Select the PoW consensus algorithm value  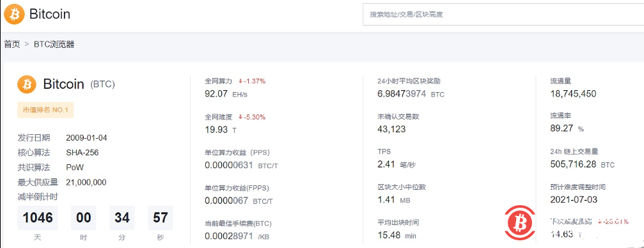(75, 167)
